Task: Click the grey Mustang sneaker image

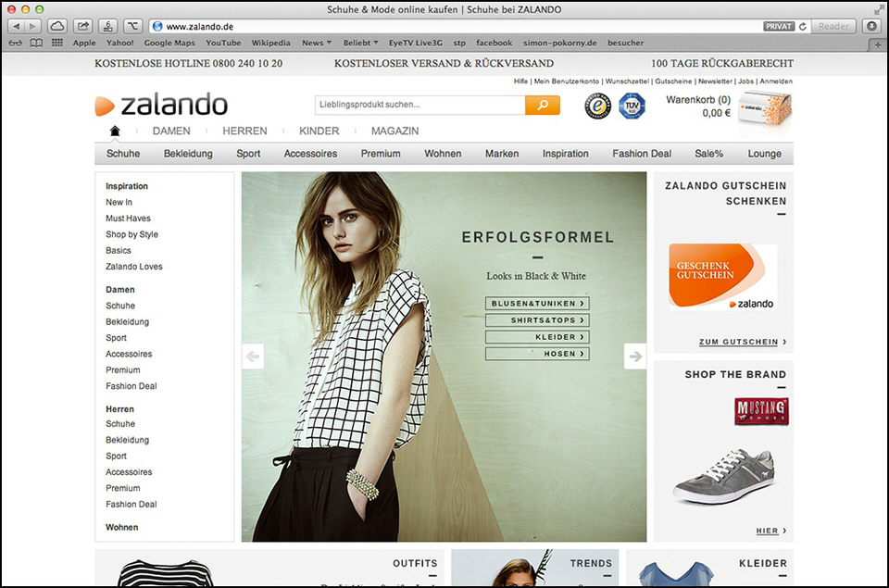Action: tap(724, 476)
